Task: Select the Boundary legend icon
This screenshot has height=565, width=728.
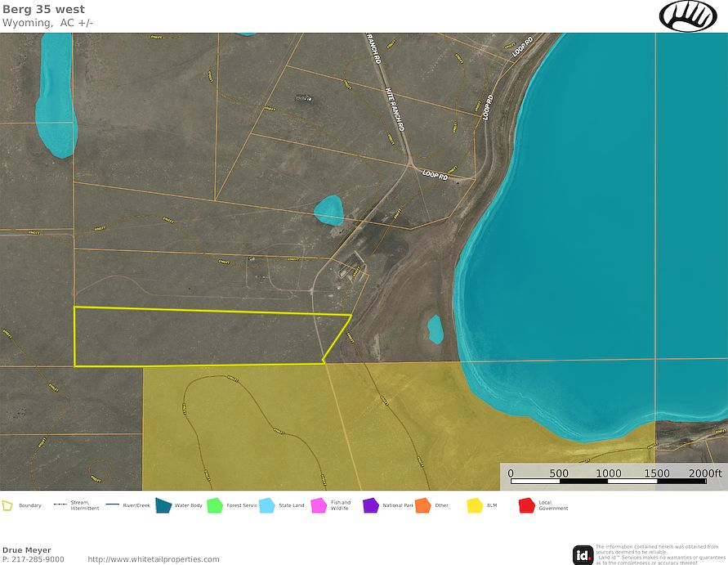Action: 8,504
